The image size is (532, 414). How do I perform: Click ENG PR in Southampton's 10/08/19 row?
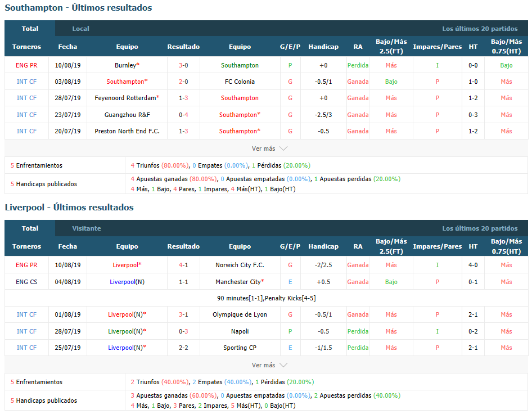26,65
